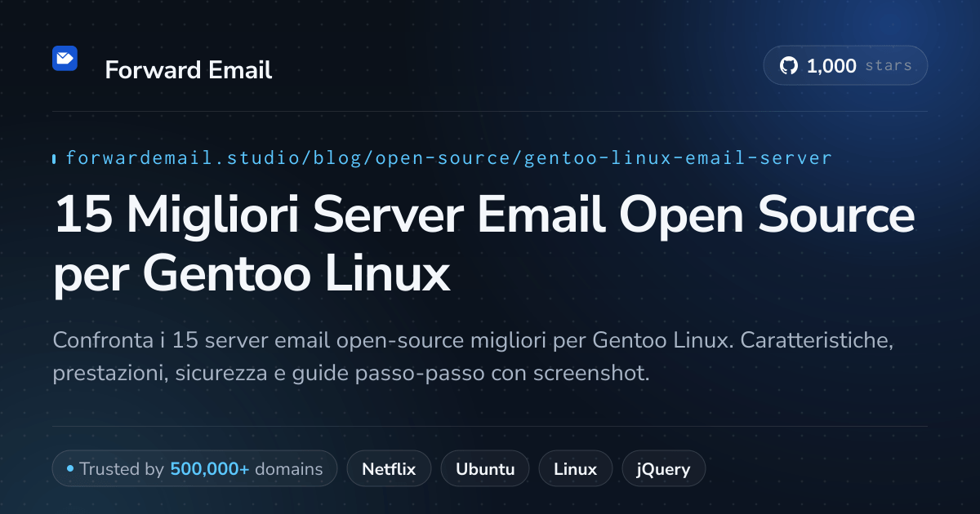Click the headline 15 Migliori Server Email
The width and height of the screenshot is (980, 514).
coord(484,246)
